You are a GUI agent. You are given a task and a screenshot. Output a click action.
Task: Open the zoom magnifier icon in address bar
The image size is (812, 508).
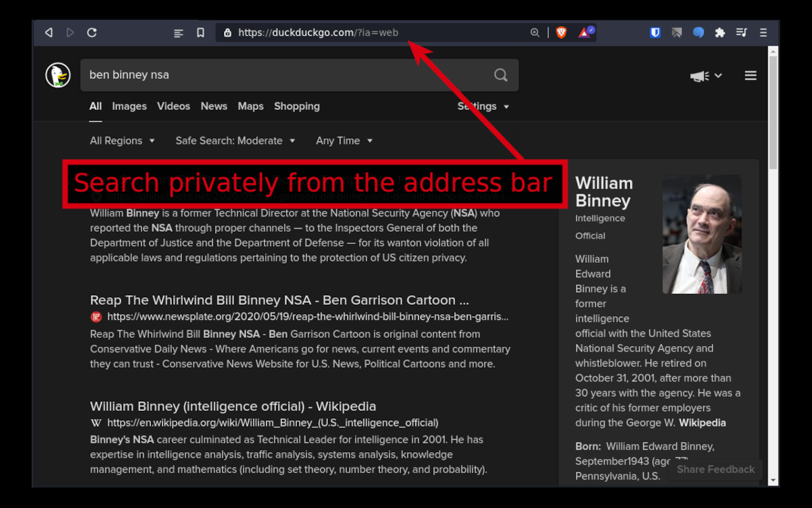(x=535, y=32)
